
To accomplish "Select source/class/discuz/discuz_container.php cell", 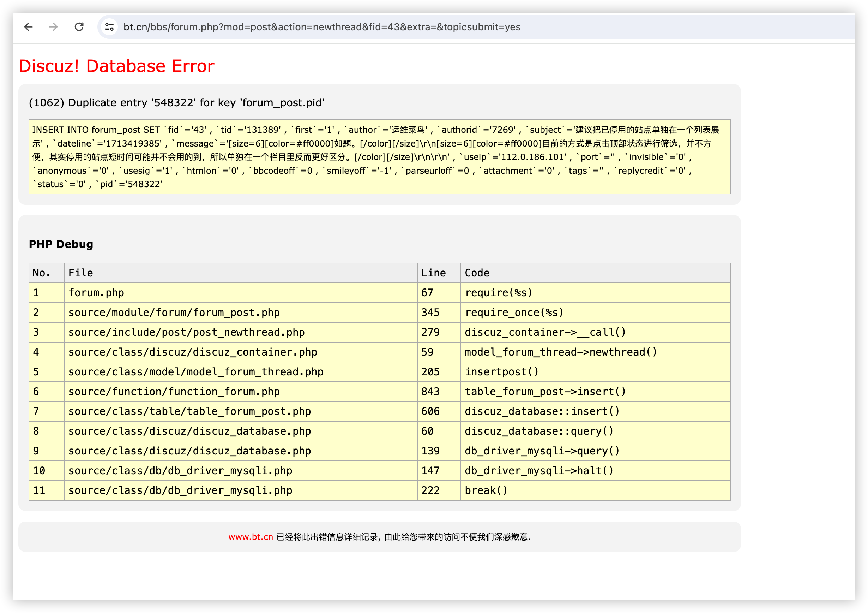I will click(241, 352).
